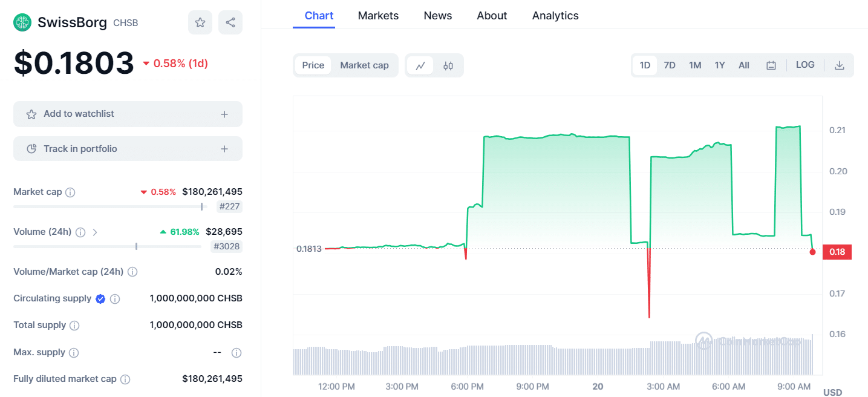Click the CHSB ticker label
The width and height of the screenshot is (868, 397).
(126, 23)
